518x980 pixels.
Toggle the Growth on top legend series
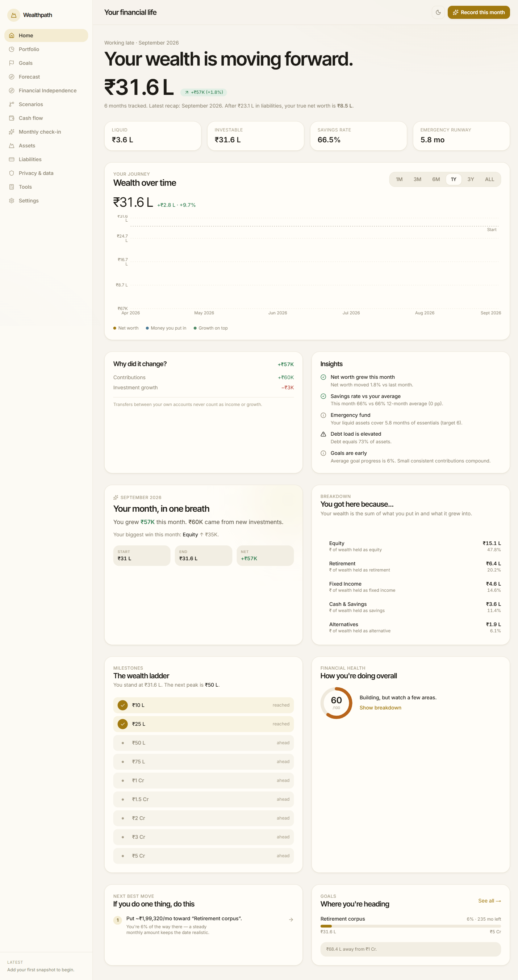210,328
